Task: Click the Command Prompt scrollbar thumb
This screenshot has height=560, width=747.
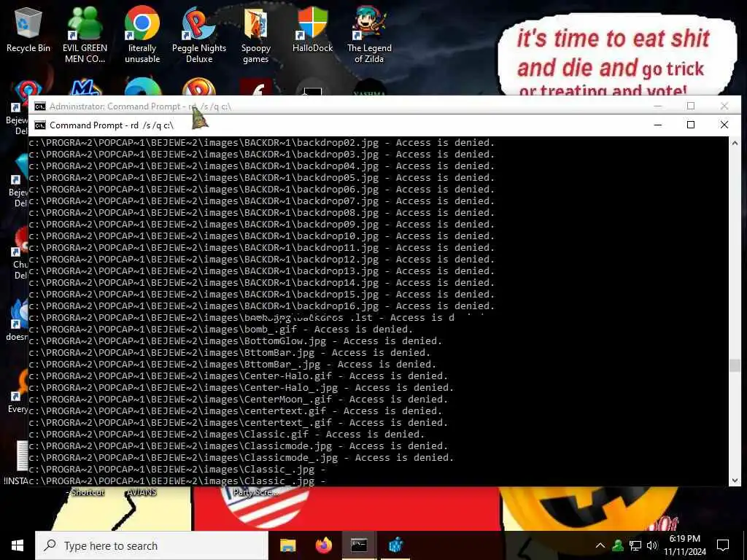Action: pos(735,365)
